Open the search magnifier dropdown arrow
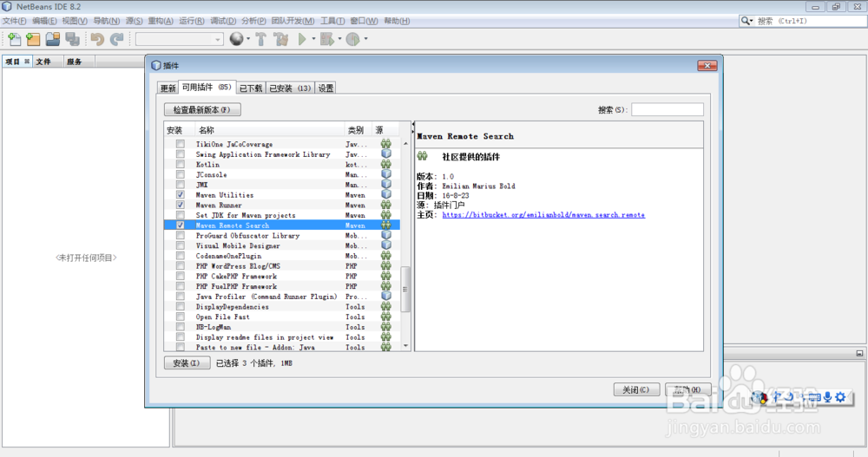 (x=751, y=21)
